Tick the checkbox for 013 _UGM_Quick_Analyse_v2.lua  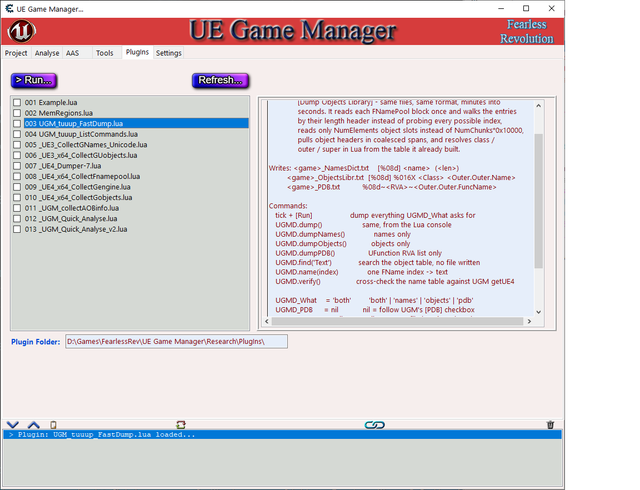[x=17, y=229]
